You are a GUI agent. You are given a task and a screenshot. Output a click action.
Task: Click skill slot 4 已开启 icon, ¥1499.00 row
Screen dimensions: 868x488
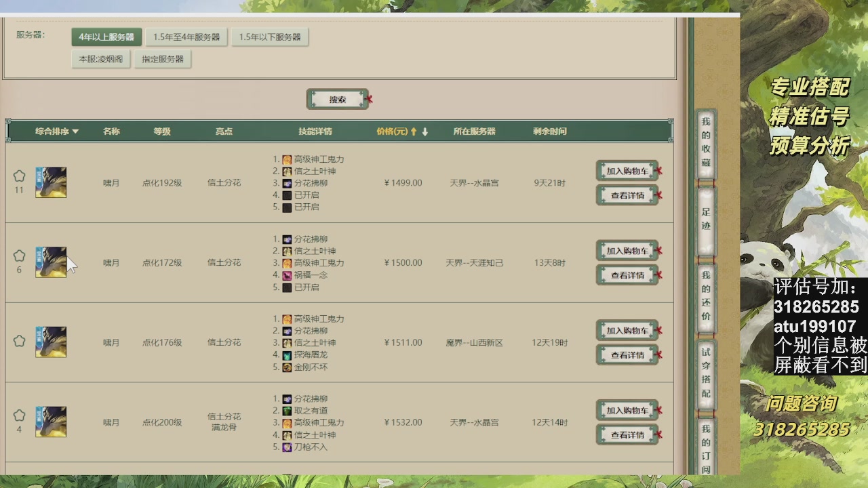coord(287,195)
